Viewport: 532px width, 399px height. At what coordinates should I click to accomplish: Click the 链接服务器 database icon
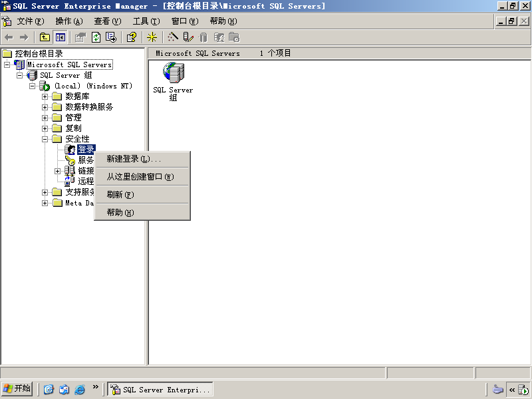70,170
